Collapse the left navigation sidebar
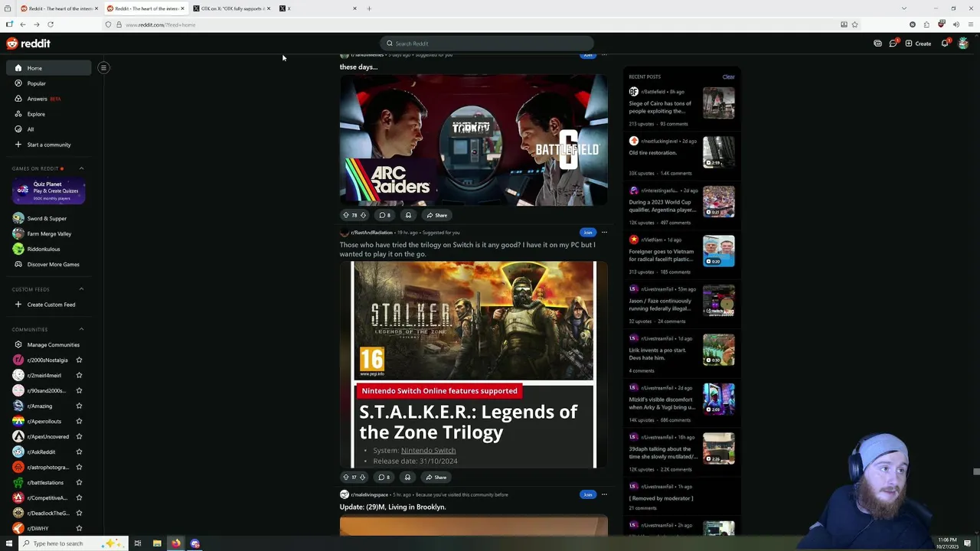Viewport: 980px width, 551px height. click(x=103, y=67)
